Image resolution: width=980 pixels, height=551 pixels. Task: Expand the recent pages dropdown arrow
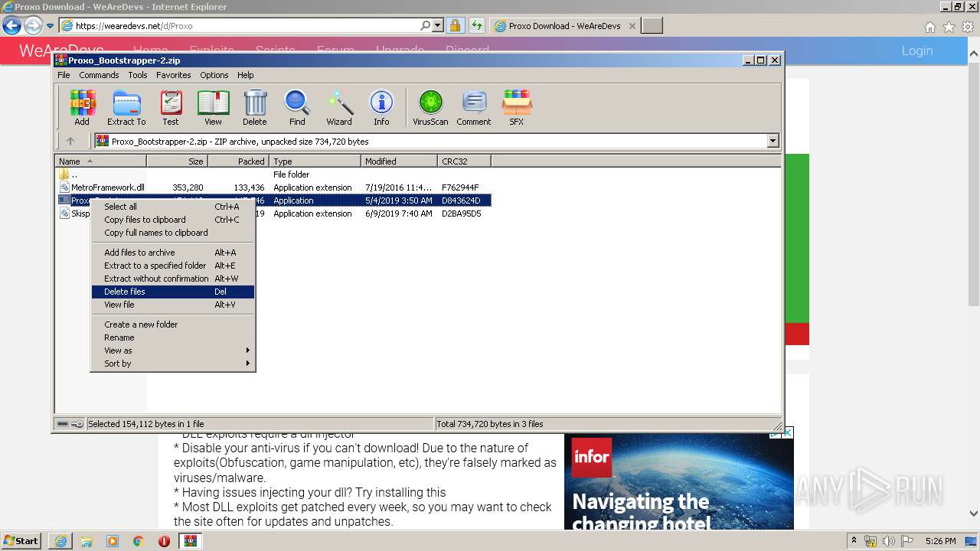50,26
